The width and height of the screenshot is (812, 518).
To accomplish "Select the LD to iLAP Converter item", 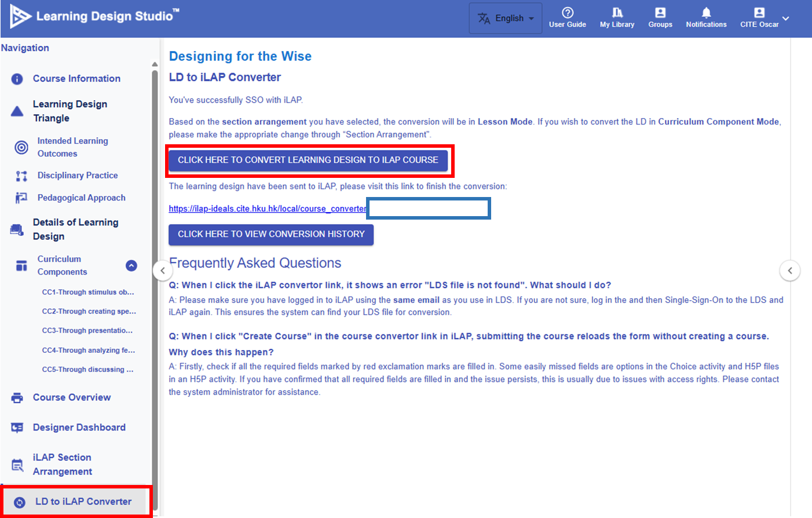I will 83,502.
